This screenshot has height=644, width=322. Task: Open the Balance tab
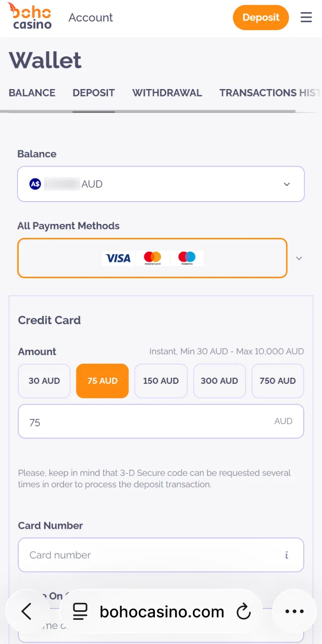pyautogui.click(x=32, y=93)
